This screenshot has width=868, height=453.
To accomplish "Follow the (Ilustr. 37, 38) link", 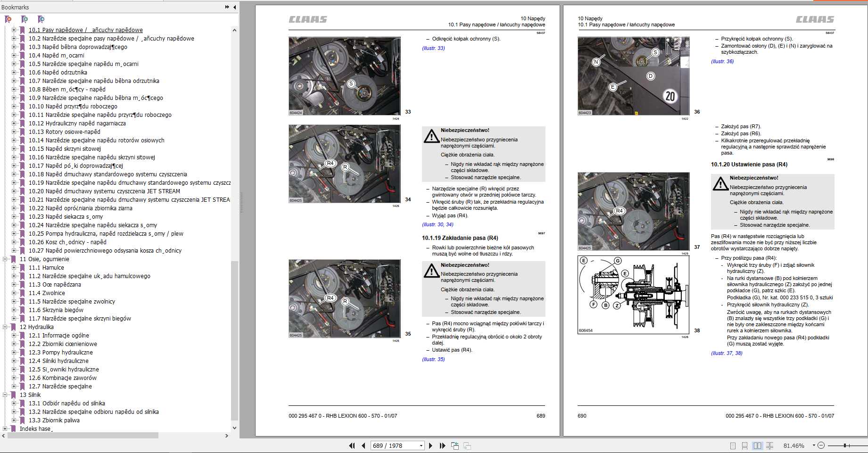I will coord(727,353).
